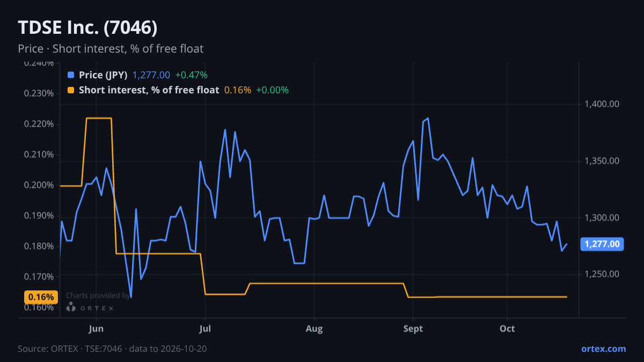Click the 0.200% left axis label

tap(39, 185)
